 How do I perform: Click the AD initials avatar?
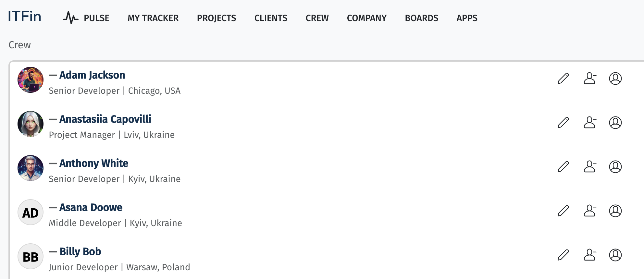tap(31, 212)
